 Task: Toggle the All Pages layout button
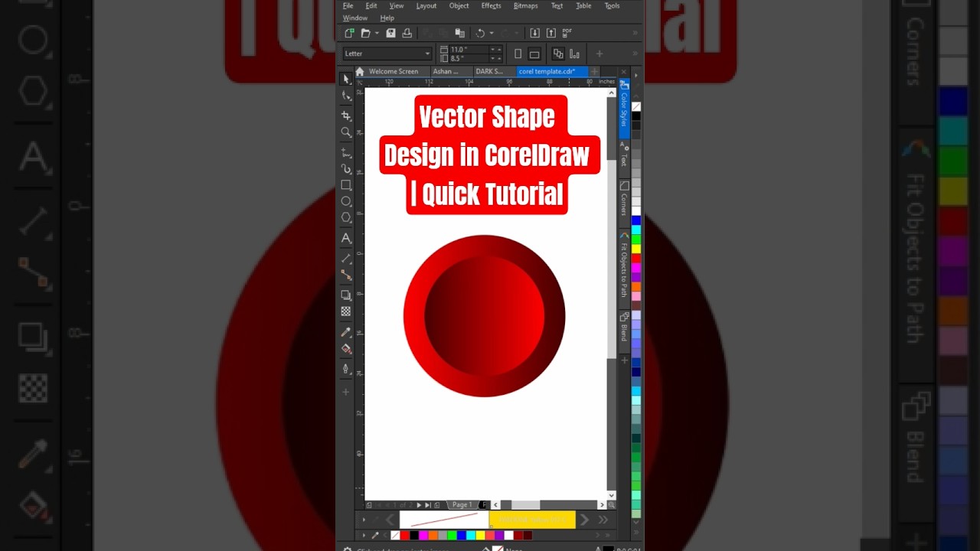tap(558, 54)
